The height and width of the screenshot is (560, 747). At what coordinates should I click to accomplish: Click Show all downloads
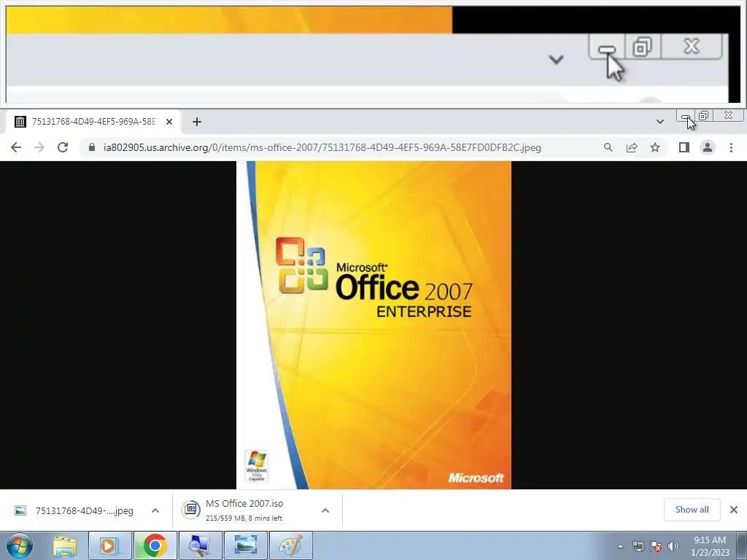(x=692, y=510)
